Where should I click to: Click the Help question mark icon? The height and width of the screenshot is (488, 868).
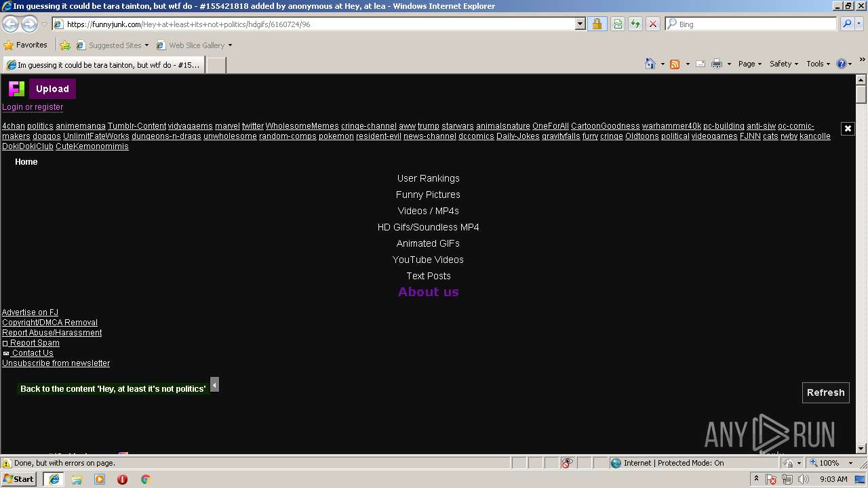pos(842,64)
